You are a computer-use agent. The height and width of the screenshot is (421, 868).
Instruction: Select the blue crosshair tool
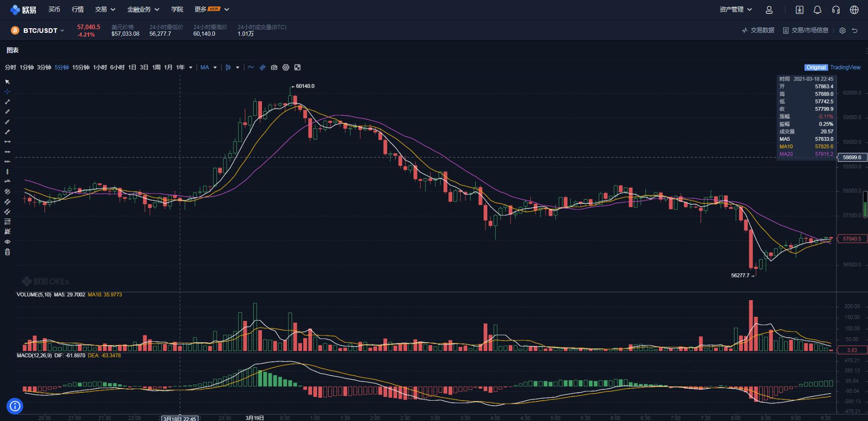click(x=7, y=92)
